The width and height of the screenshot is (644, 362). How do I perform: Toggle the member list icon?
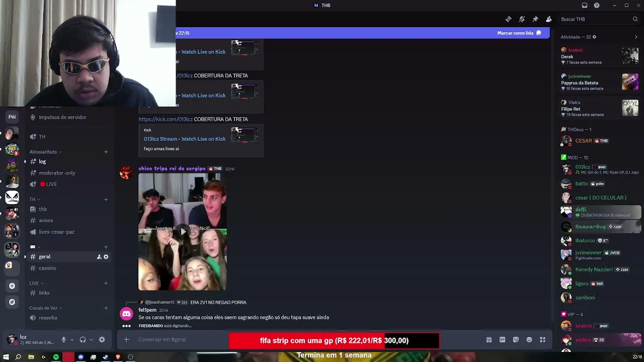pos(548,19)
